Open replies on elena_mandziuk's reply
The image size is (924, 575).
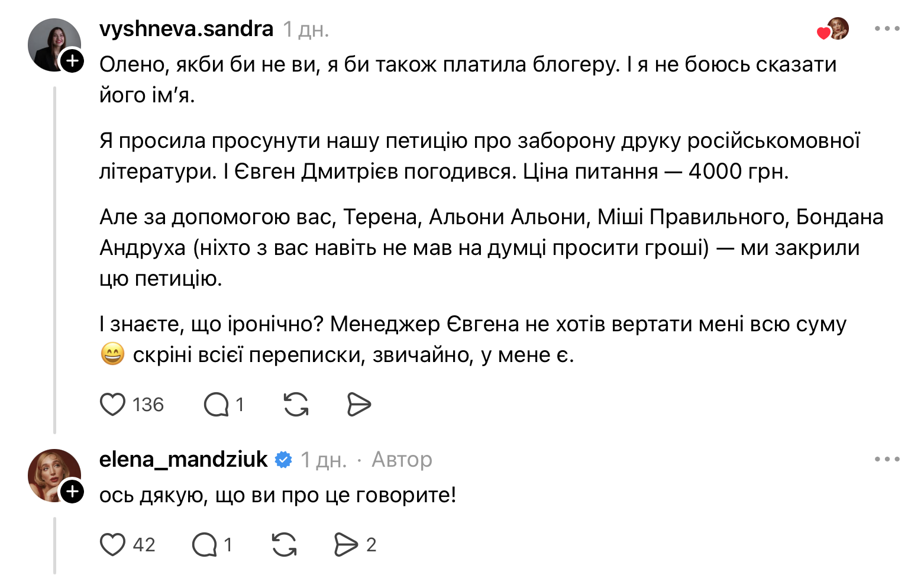[x=205, y=545]
